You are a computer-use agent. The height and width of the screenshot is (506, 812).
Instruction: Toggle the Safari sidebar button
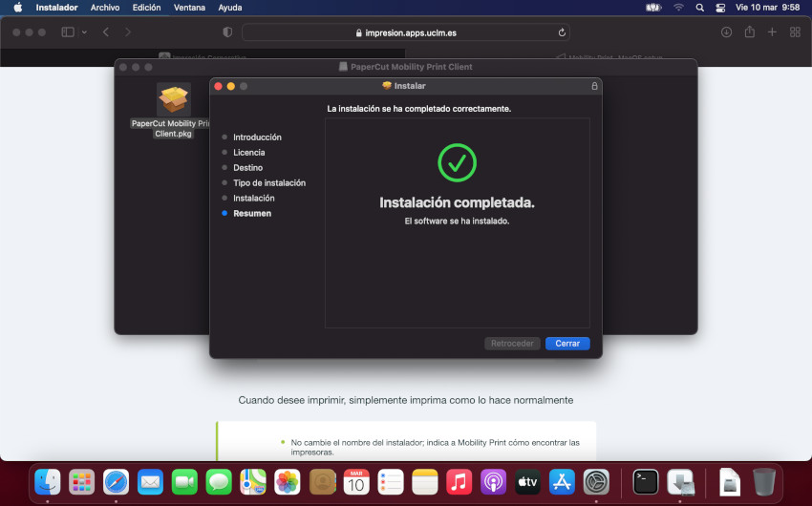pos(68,32)
